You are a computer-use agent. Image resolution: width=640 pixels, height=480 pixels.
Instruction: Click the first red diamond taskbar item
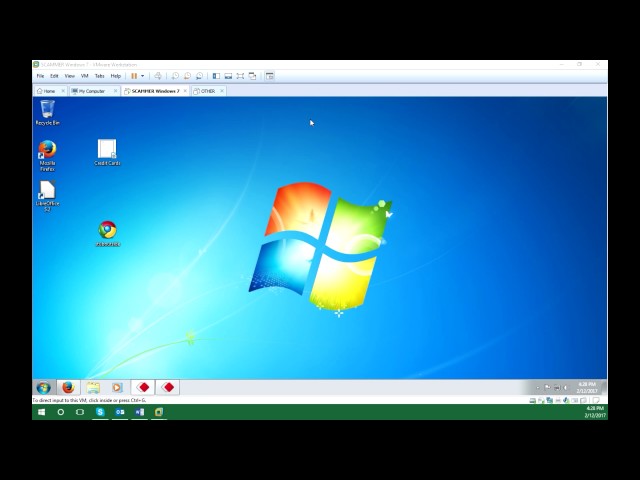(143, 387)
